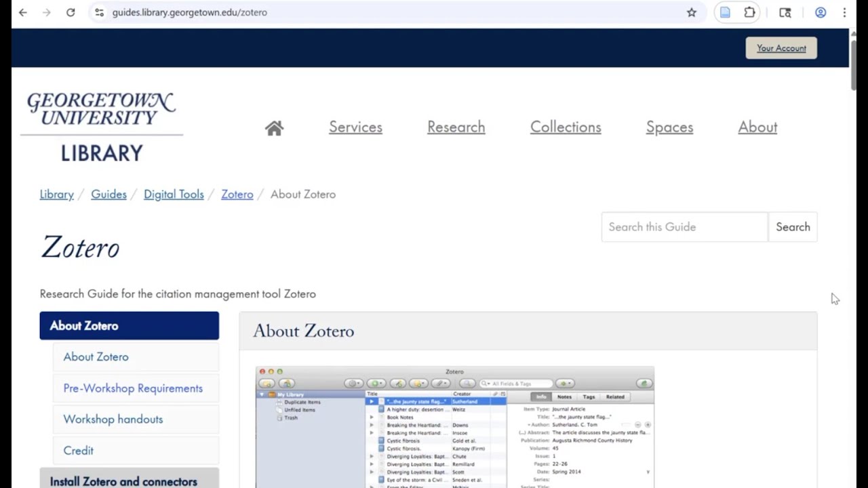Go back with the browser back arrow
Screen dimensions: 868x488
click(23, 12)
